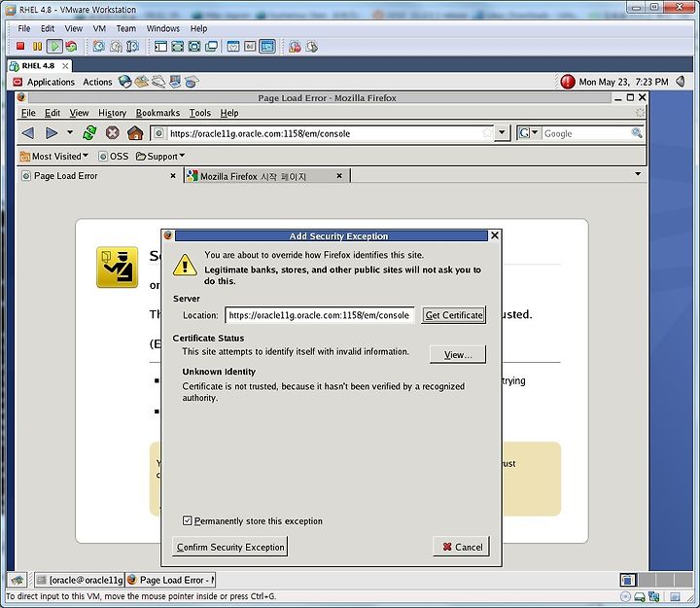Close the Page Load Error tab
Viewport: 700px width, 608px height.
pos(173,175)
